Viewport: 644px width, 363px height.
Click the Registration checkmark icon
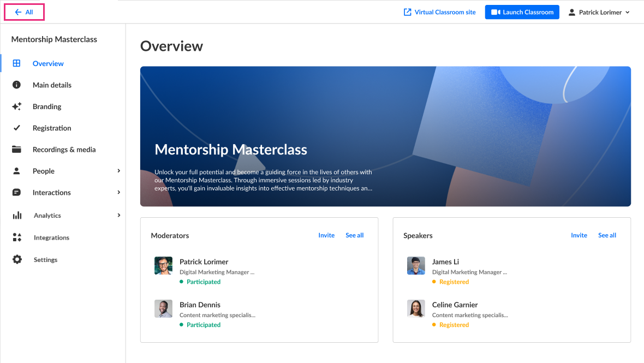tap(16, 128)
